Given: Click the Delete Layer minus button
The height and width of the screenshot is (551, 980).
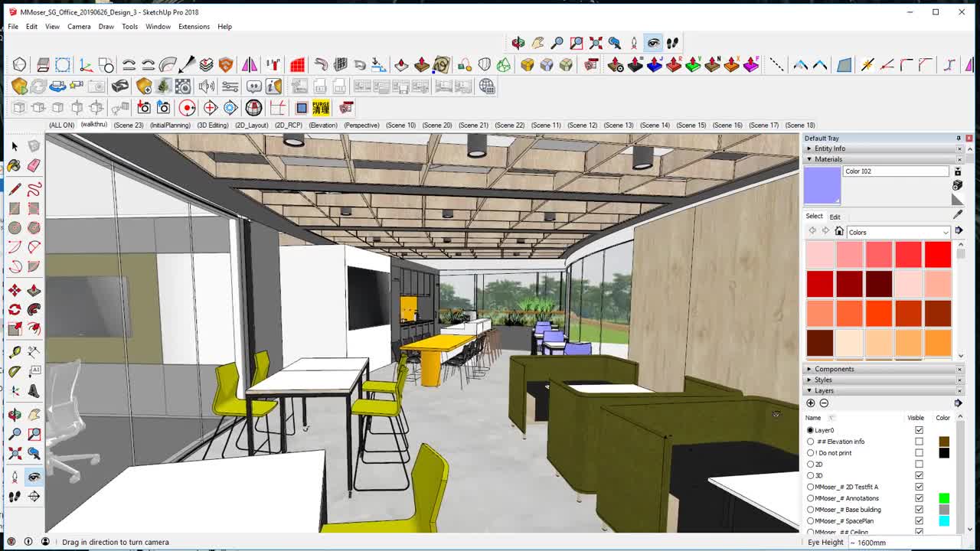Looking at the screenshot, I should (824, 403).
